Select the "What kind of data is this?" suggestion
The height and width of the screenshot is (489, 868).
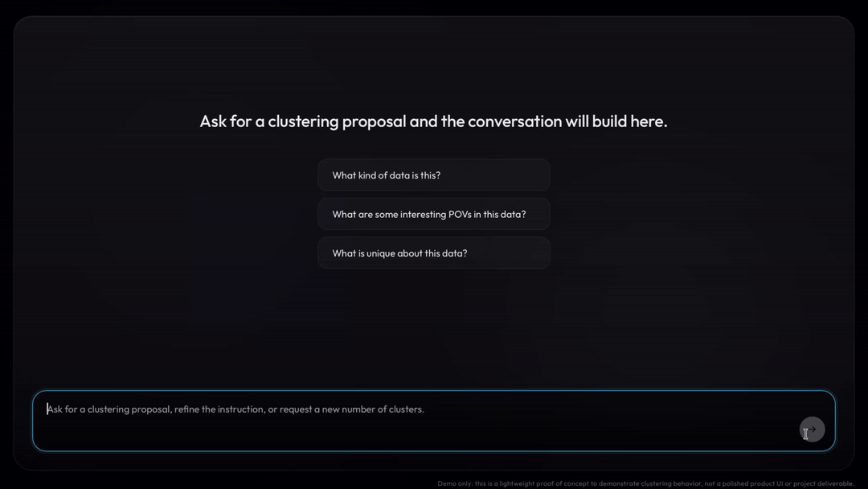tap(434, 175)
